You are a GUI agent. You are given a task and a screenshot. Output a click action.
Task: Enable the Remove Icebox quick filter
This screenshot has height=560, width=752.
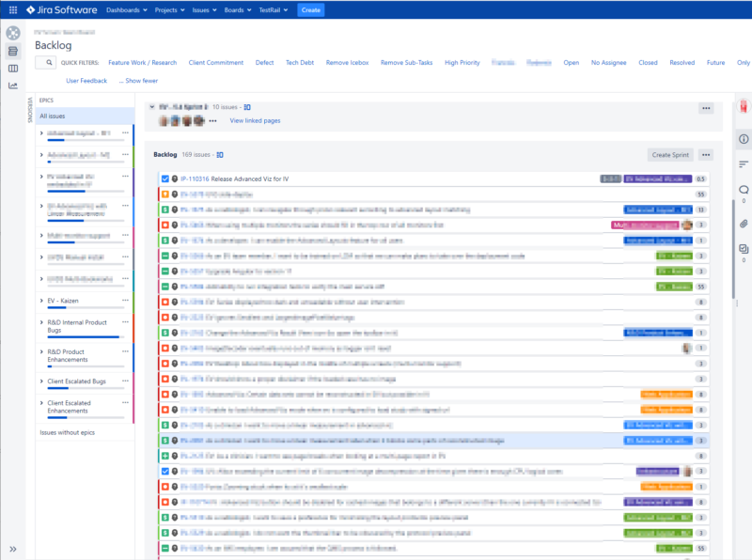click(x=347, y=62)
